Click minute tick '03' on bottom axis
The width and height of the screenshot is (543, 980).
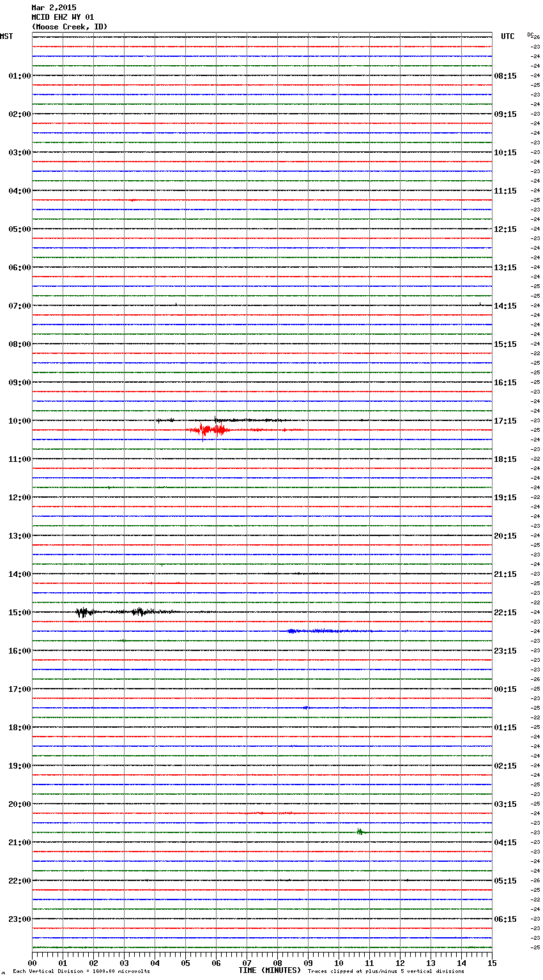tap(124, 963)
